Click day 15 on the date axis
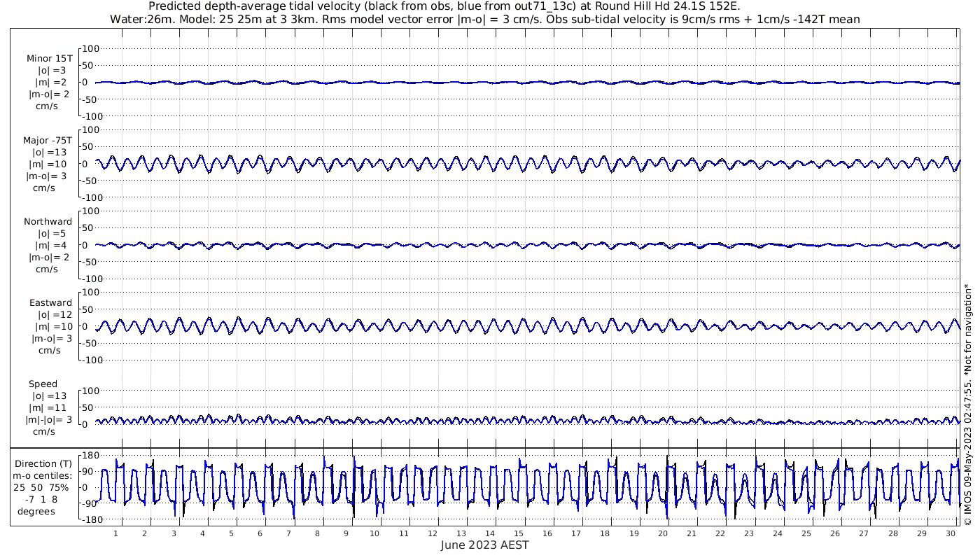 coord(519,533)
